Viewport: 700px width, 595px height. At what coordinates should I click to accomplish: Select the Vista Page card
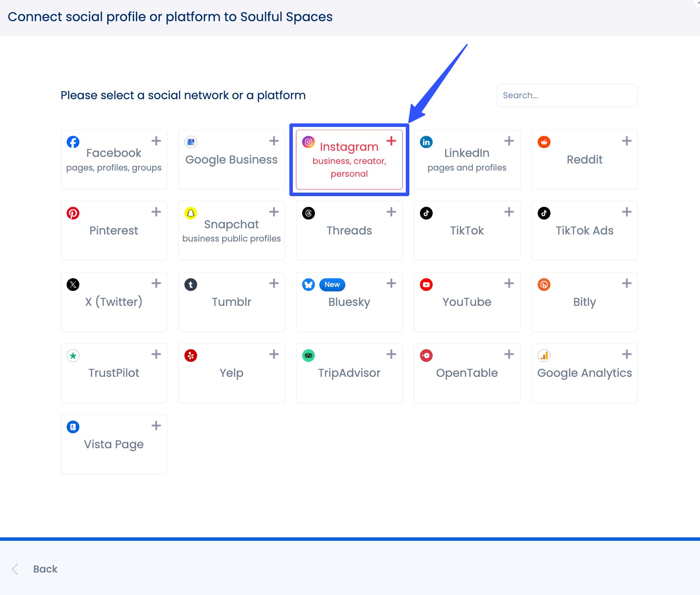point(114,444)
